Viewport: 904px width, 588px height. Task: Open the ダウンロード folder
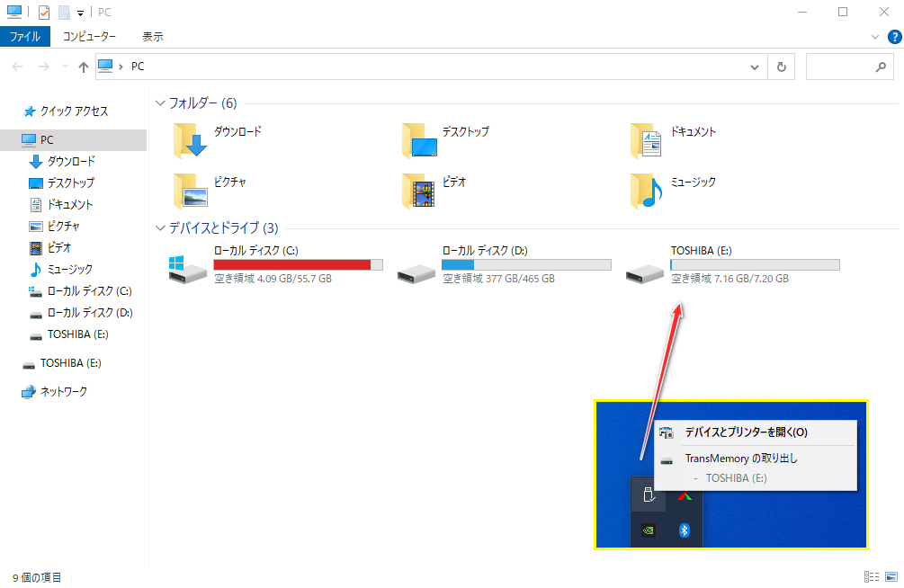[221, 131]
